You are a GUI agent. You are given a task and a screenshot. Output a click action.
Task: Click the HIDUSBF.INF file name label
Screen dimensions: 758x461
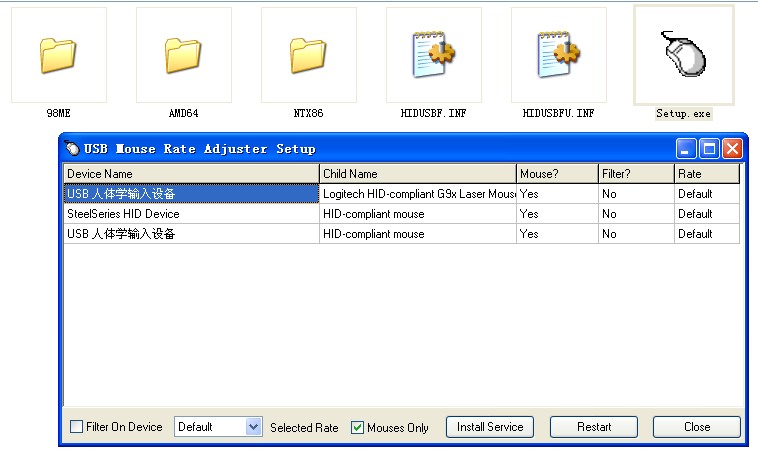(434, 114)
